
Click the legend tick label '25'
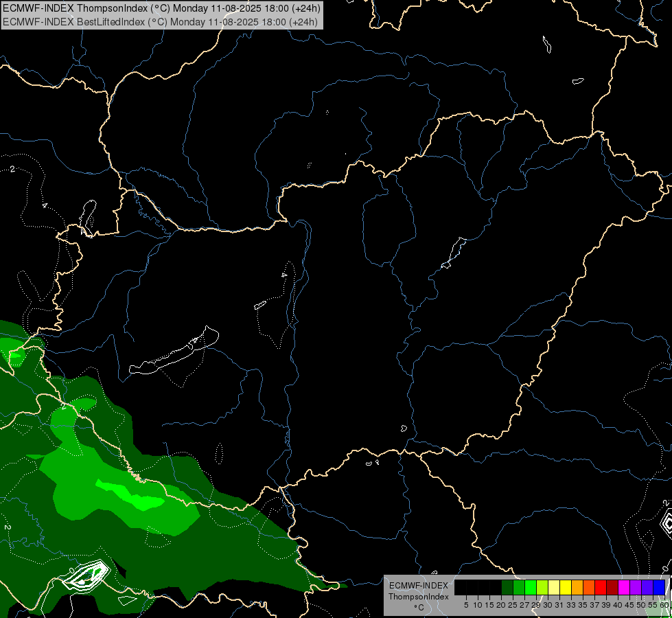(513, 605)
